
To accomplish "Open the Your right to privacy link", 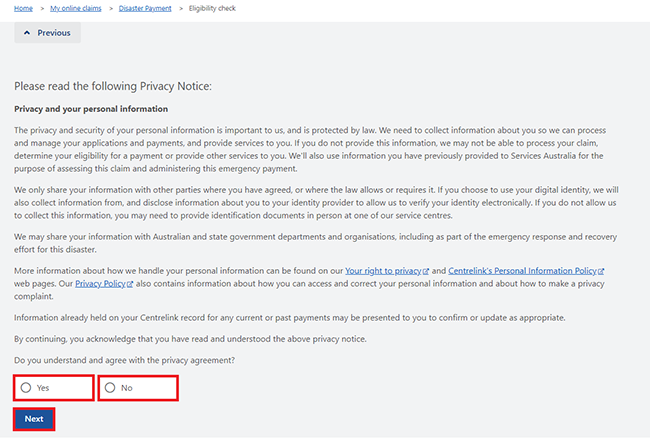I will point(383,271).
